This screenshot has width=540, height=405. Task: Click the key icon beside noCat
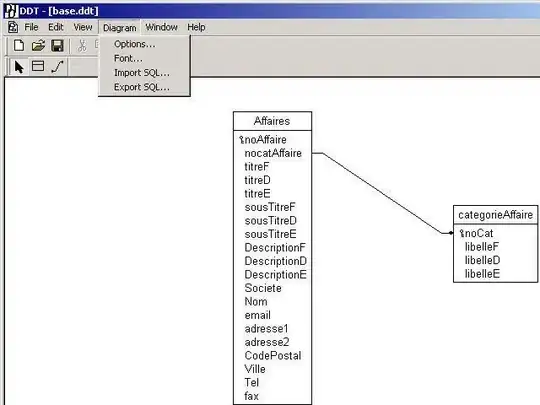point(462,233)
